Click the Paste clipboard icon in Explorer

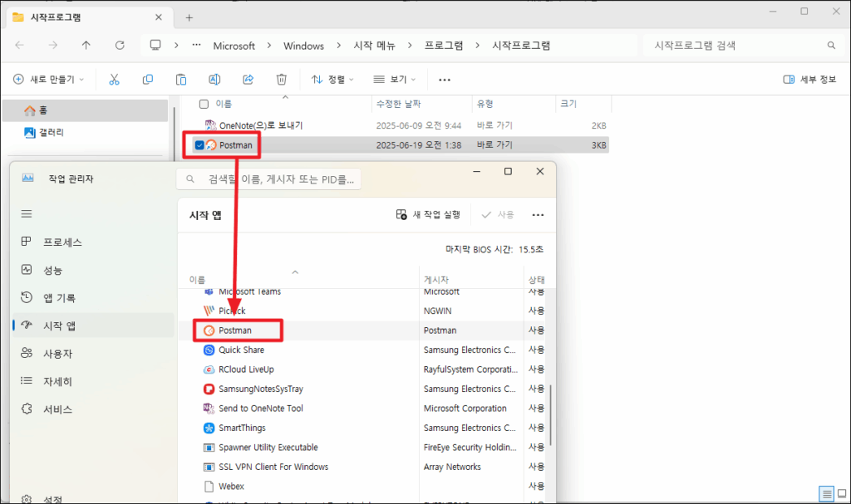point(181,80)
